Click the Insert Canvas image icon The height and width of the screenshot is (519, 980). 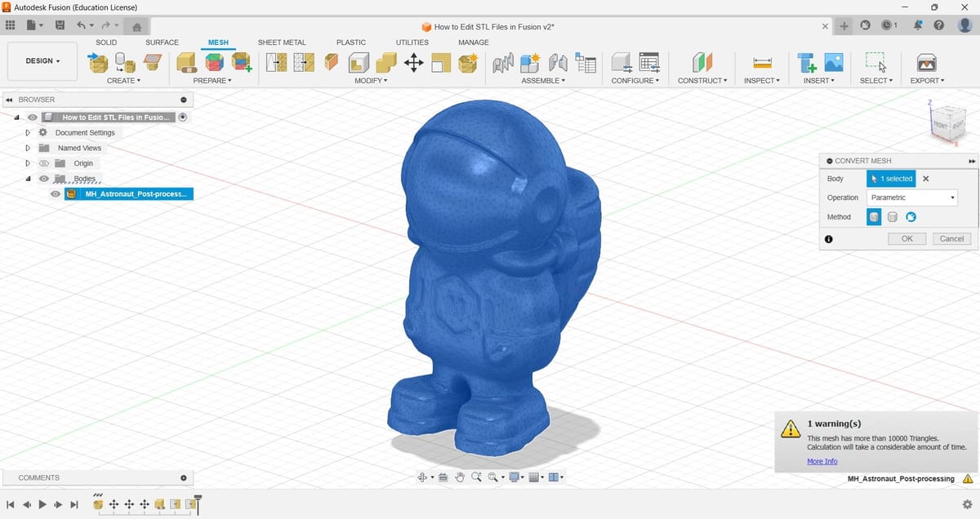[834, 62]
